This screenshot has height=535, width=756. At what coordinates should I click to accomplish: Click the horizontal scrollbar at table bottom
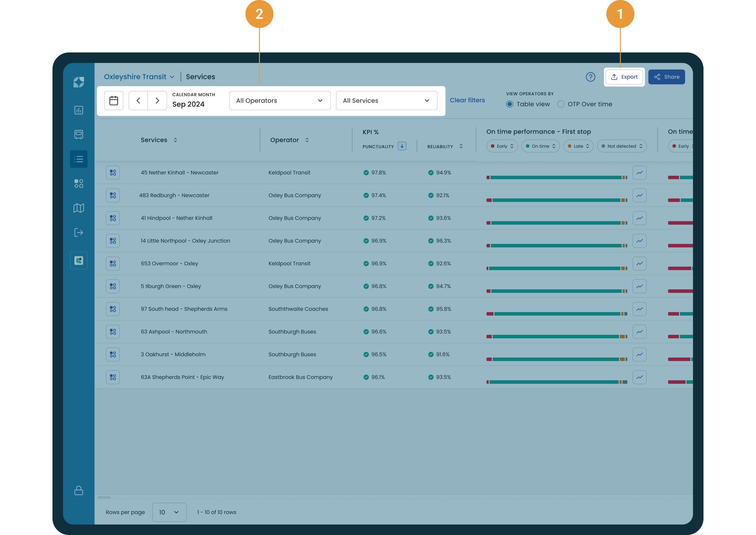pos(104,497)
